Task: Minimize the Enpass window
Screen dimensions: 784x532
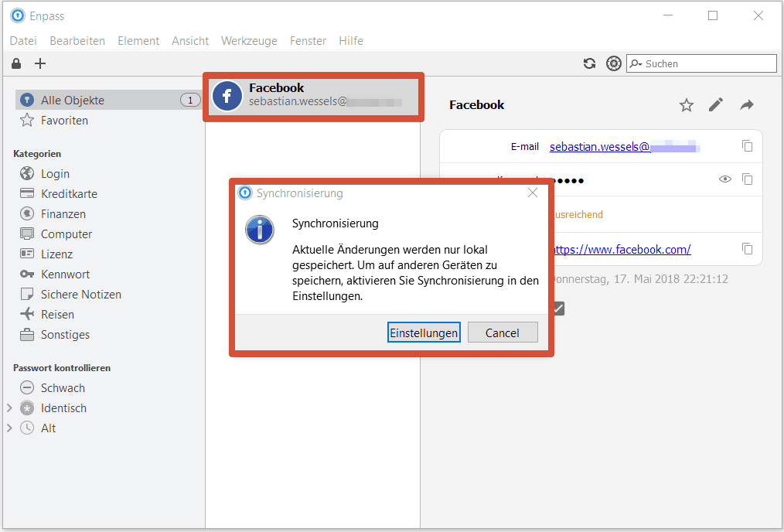Action: point(668,15)
